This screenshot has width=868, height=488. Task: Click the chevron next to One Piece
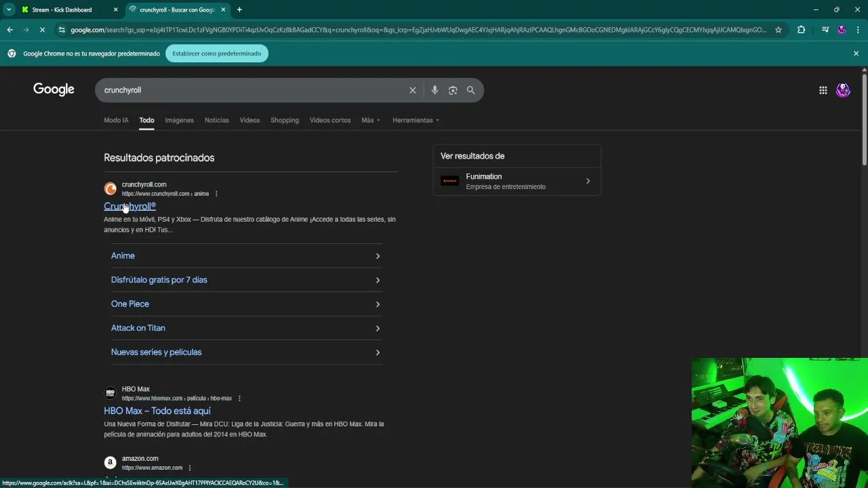[x=378, y=304]
